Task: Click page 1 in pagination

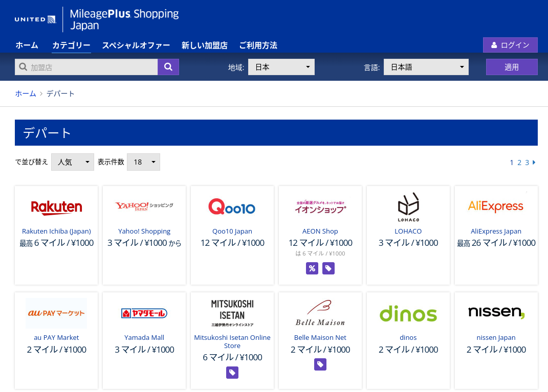Action: coord(512,163)
